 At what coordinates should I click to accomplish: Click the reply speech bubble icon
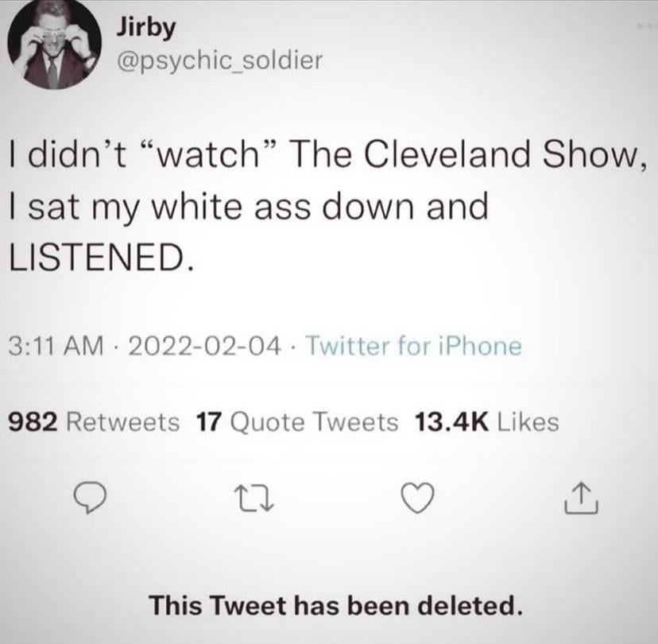(x=89, y=499)
